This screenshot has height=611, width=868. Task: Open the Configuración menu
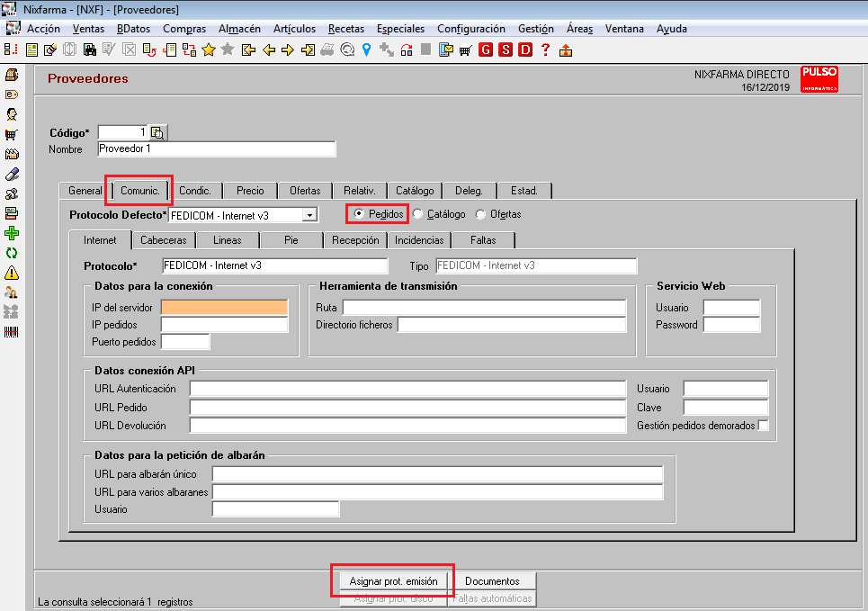pos(471,29)
